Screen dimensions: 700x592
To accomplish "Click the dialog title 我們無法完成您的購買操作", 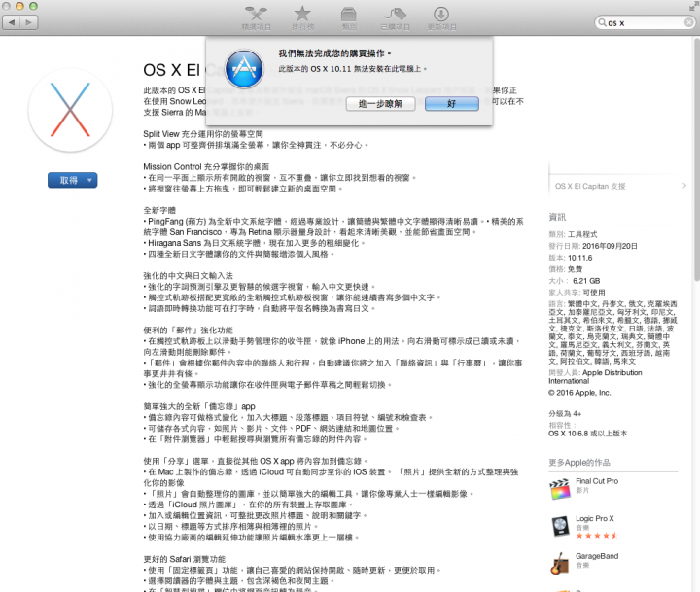I will [334, 53].
